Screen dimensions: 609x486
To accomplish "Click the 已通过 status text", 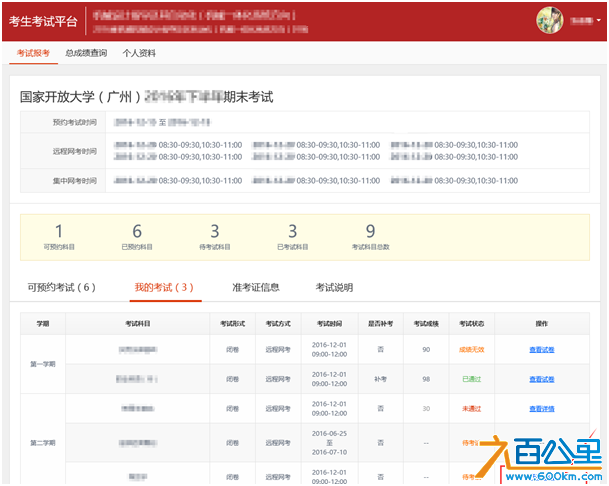I will (x=472, y=379).
